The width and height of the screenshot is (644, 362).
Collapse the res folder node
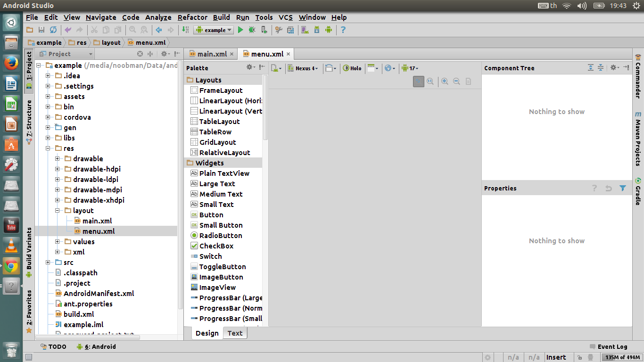click(x=48, y=148)
